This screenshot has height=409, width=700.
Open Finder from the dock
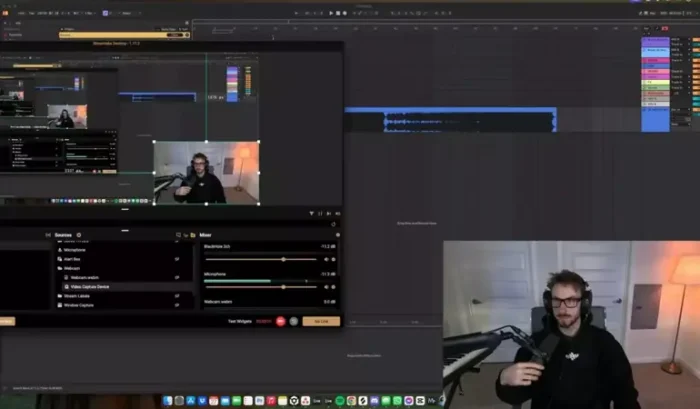(x=168, y=401)
